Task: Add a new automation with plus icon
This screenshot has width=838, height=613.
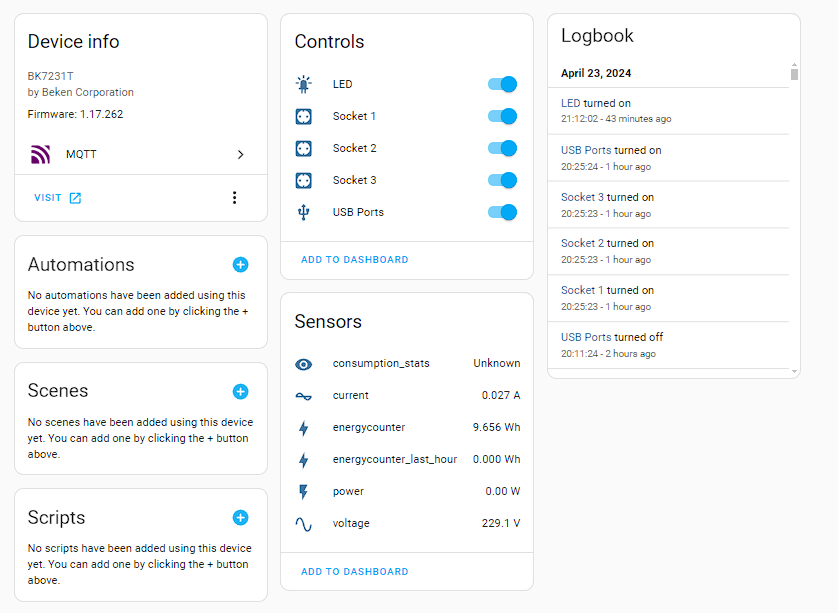Action: point(240,265)
